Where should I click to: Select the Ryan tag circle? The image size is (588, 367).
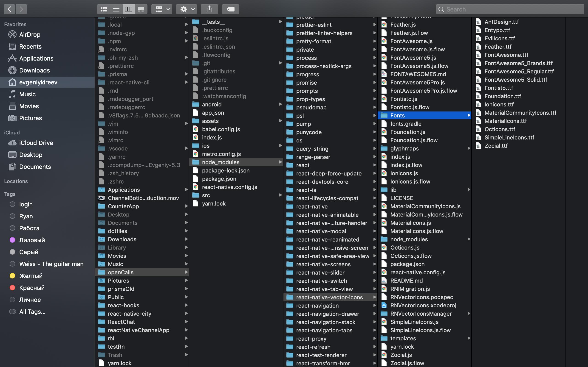tap(12, 216)
